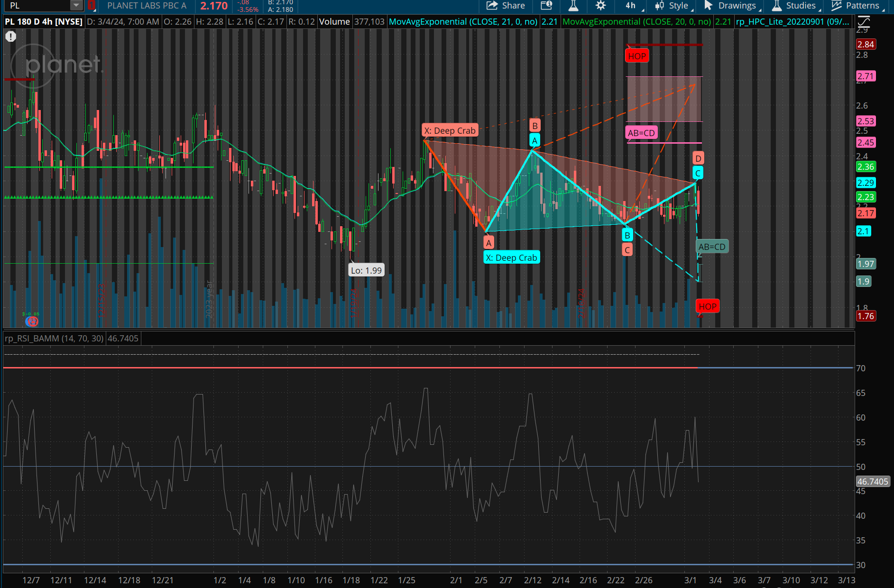This screenshot has height=588, width=894.
Task: Click the scale-mode icon above price axis
Action: point(864,21)
